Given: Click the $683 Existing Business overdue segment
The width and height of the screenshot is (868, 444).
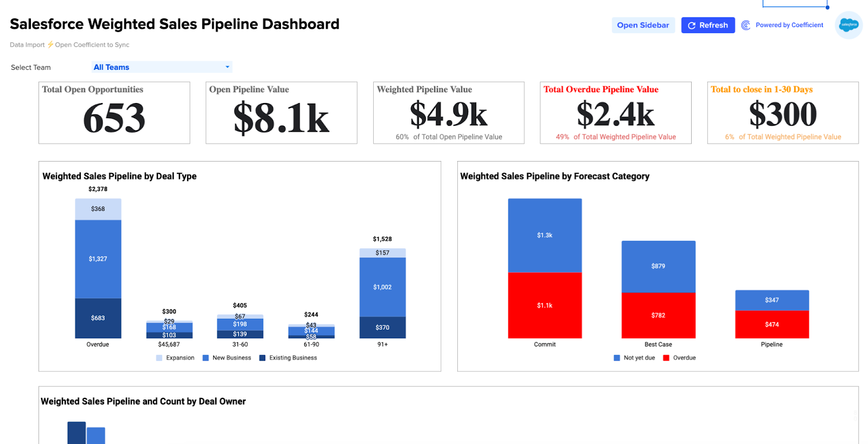Looking at the screenshot, I should pos(98,318).
